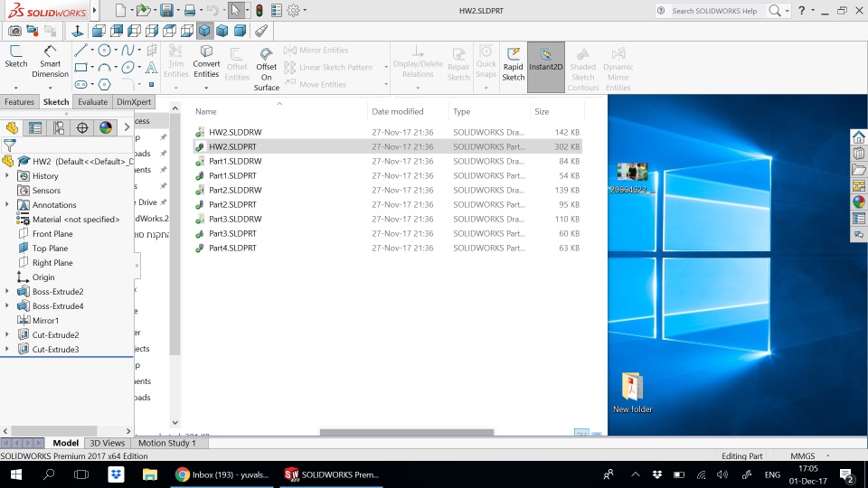Click Convert Entities tool

pyautogui.click(x=206, y=61)
